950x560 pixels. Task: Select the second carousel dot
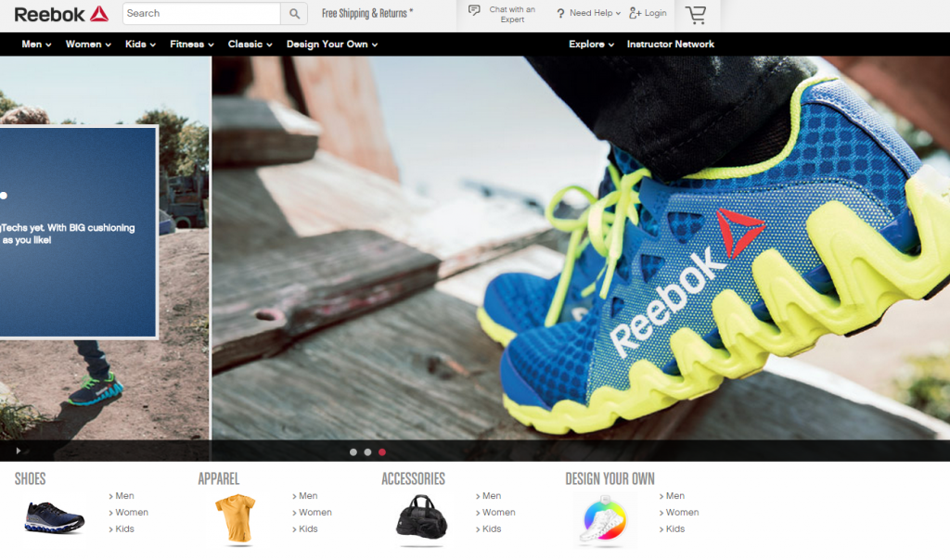point(367,452)
